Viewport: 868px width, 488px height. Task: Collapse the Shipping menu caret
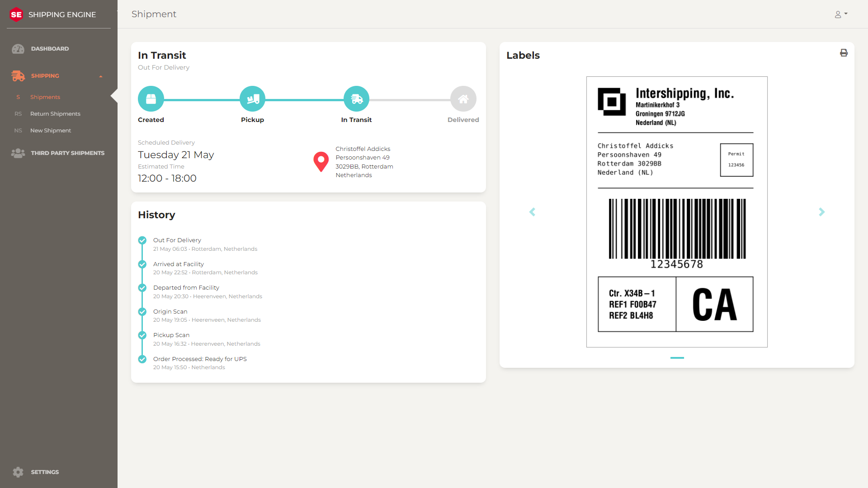(x=101, y=76)
